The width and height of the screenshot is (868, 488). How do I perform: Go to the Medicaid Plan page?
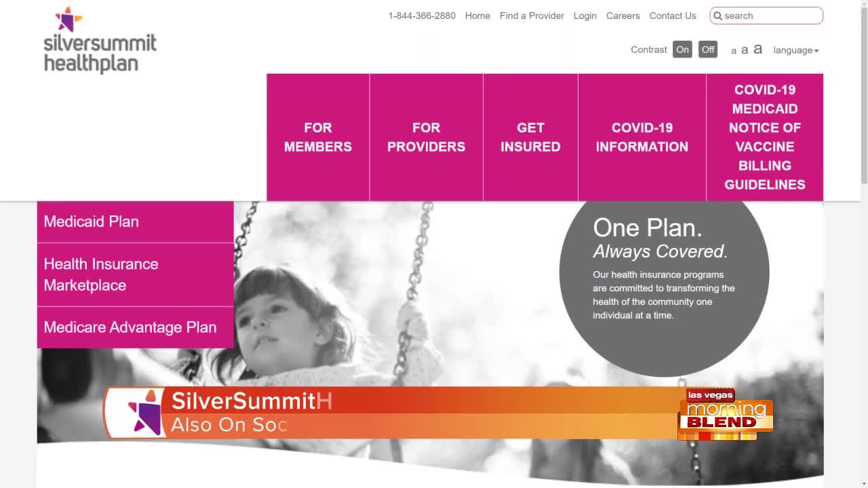[x=136, y=222]
